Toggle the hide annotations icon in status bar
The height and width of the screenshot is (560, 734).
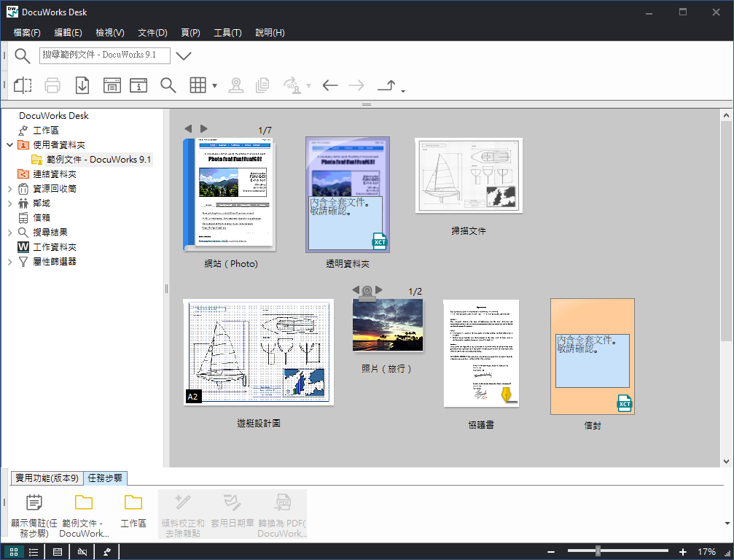(x=82, y=552)
